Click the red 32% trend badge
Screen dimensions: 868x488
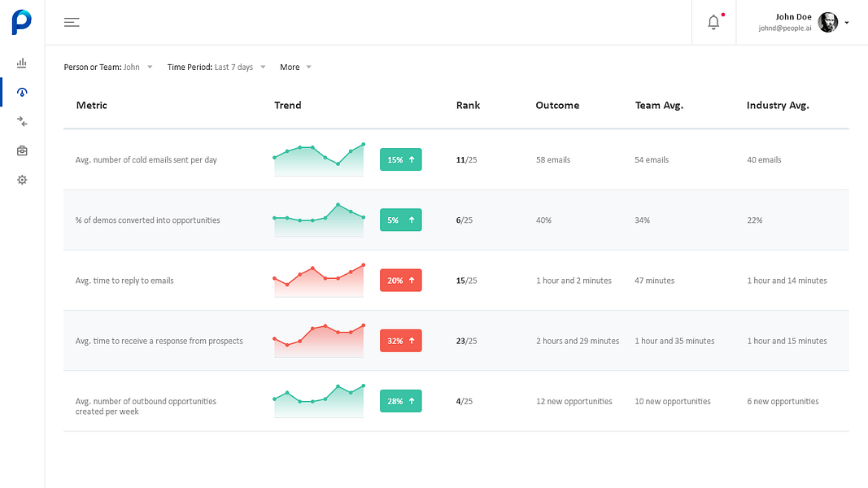point(401,341)
